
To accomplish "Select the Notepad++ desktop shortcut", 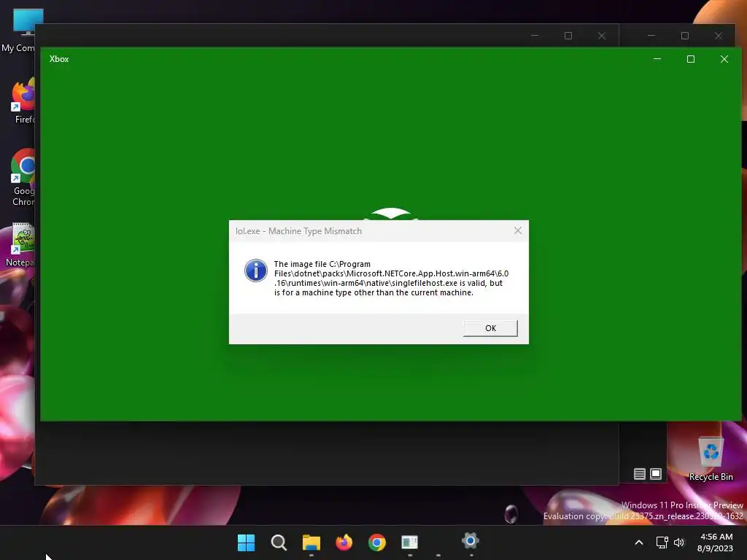I will tap(19, 245).
